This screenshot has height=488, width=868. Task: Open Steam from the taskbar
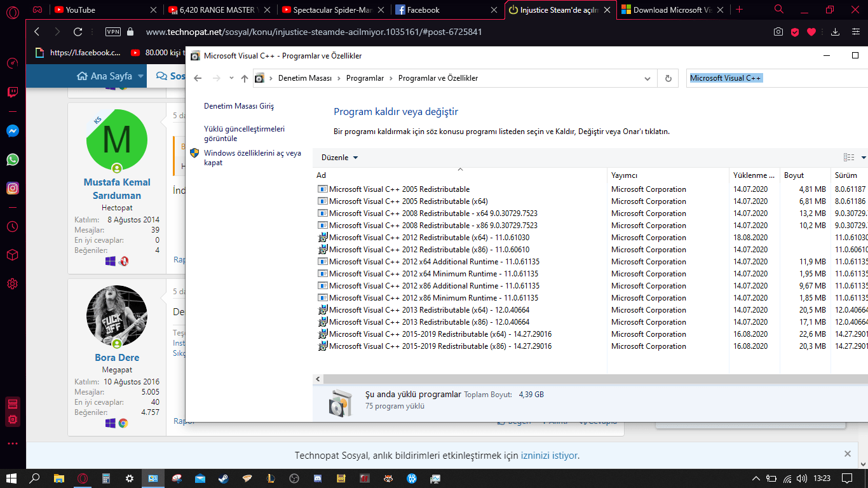(224, 478)
